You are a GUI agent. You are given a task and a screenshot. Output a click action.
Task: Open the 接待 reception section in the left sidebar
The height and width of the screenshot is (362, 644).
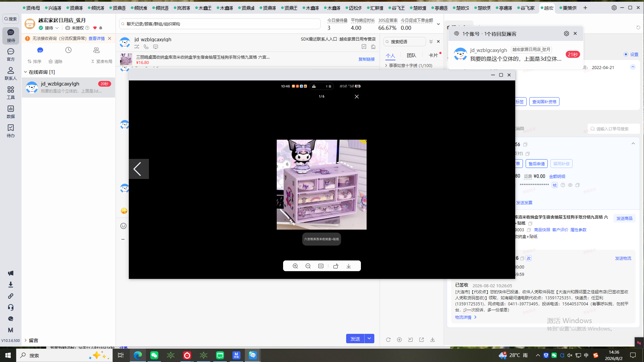pyautogui.click(x=11, y=36)
